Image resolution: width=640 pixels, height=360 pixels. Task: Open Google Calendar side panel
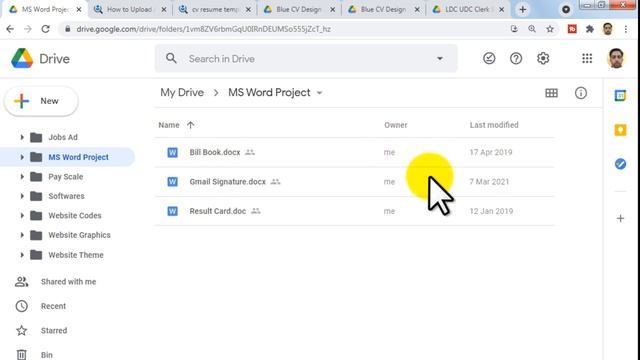click(x=620, y=96)
